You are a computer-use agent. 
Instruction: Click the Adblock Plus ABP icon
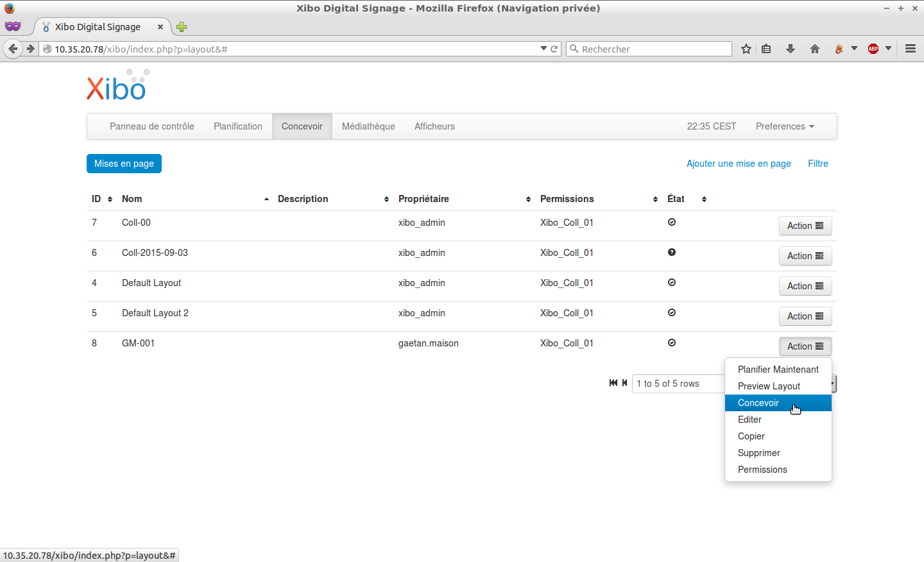873,49
